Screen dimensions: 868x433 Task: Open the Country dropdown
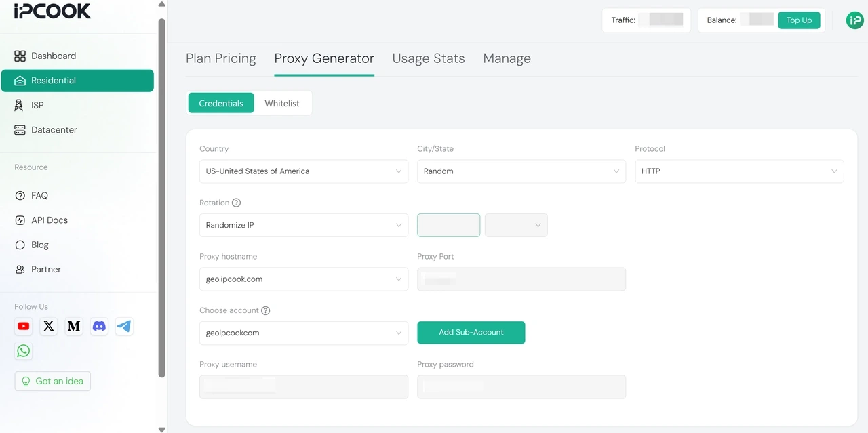[304, 171]
